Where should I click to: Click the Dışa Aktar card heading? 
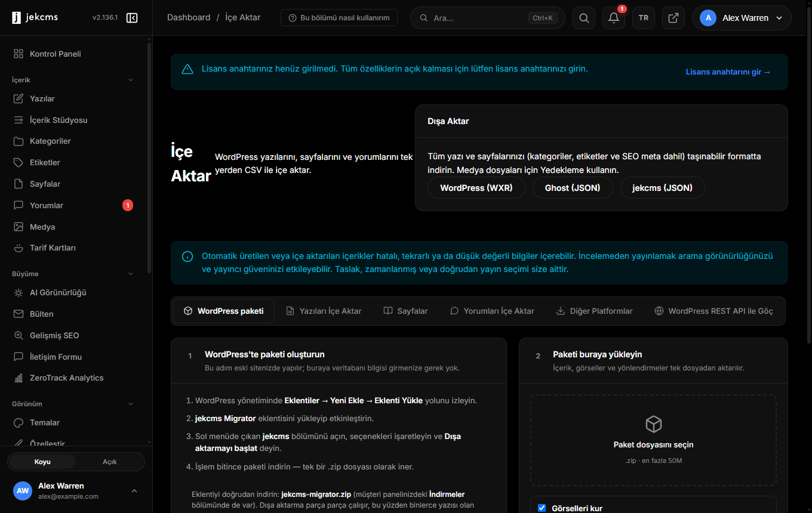(x=448, y=121)
